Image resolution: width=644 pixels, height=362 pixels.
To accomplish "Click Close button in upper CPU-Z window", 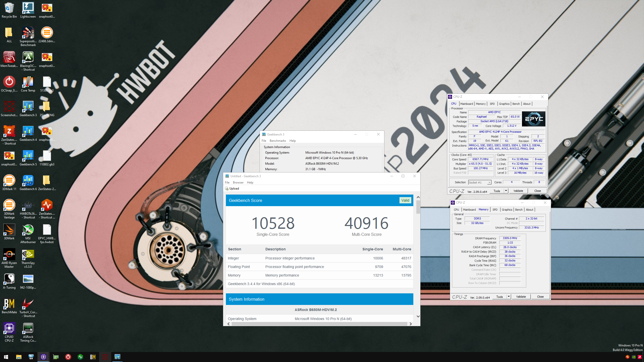I will click(x=538, y=191).
